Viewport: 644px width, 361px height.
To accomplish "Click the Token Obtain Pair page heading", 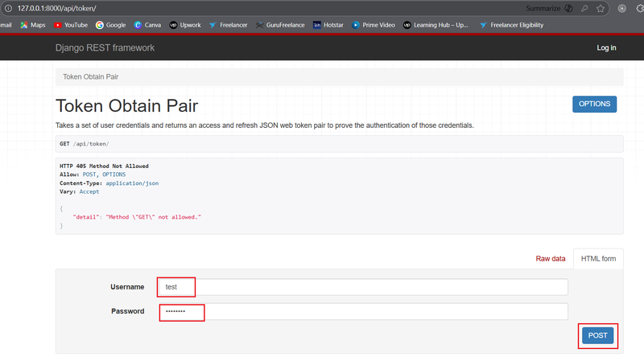I will click(127, 106).
